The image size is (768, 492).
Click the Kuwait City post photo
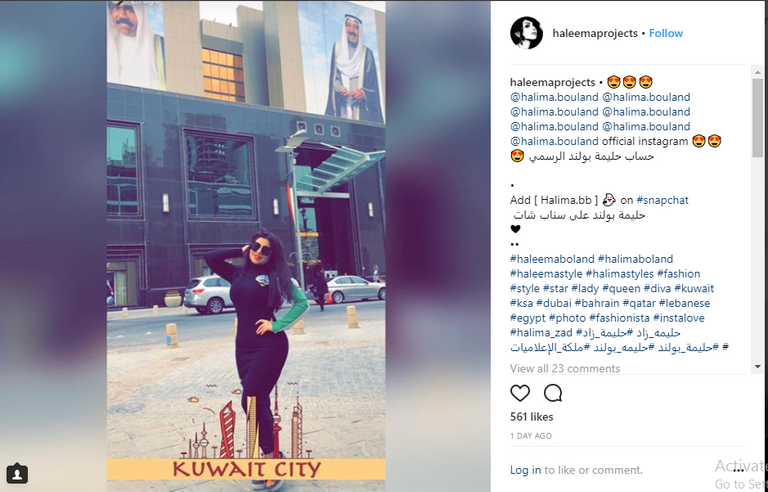pos(246,246)
